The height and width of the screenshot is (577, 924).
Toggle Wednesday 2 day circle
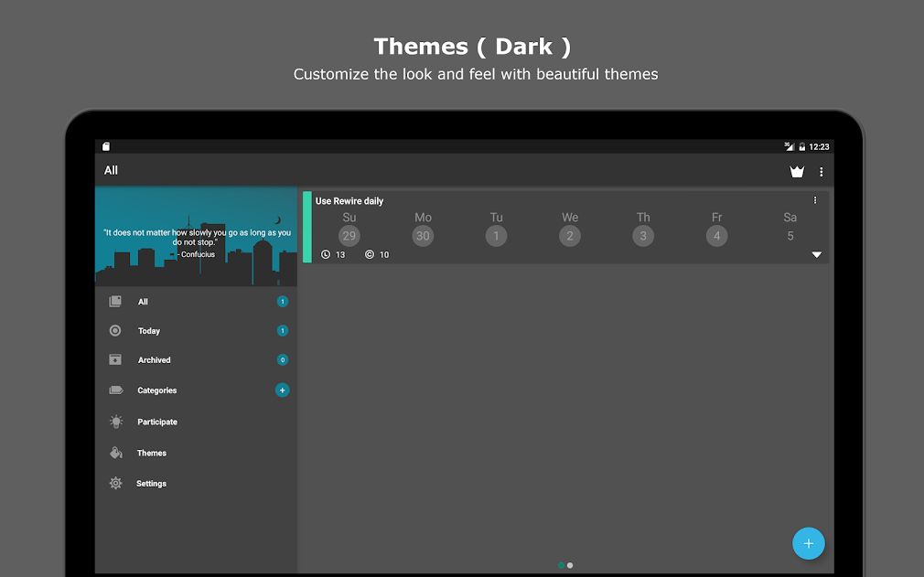570,236
